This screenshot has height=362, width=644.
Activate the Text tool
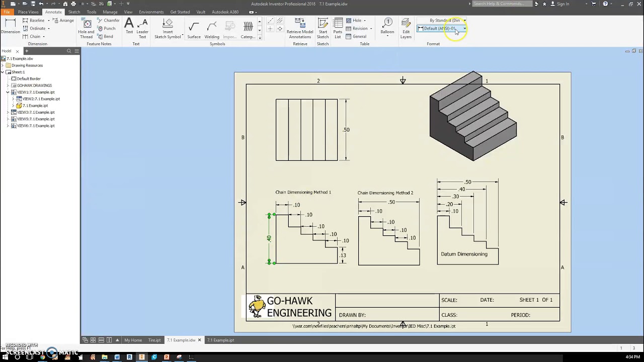tap(129, 27)
